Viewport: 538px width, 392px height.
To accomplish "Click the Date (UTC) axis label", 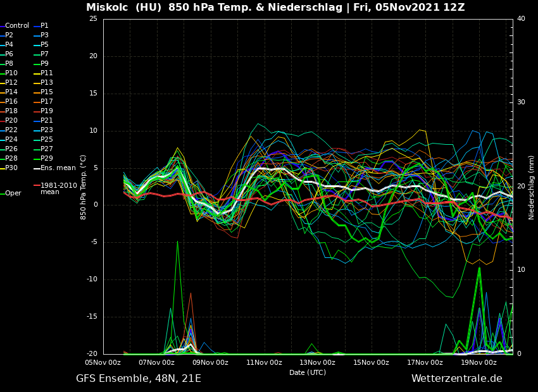I will (308, 373).
